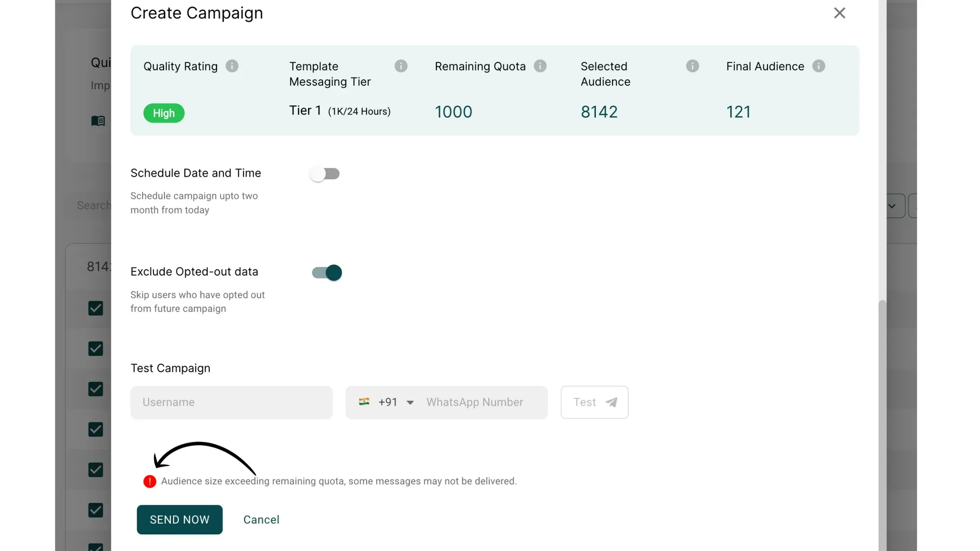The image size is (980, 551).
Task: Click the WhatsApp Number input field
Action: 474,402
